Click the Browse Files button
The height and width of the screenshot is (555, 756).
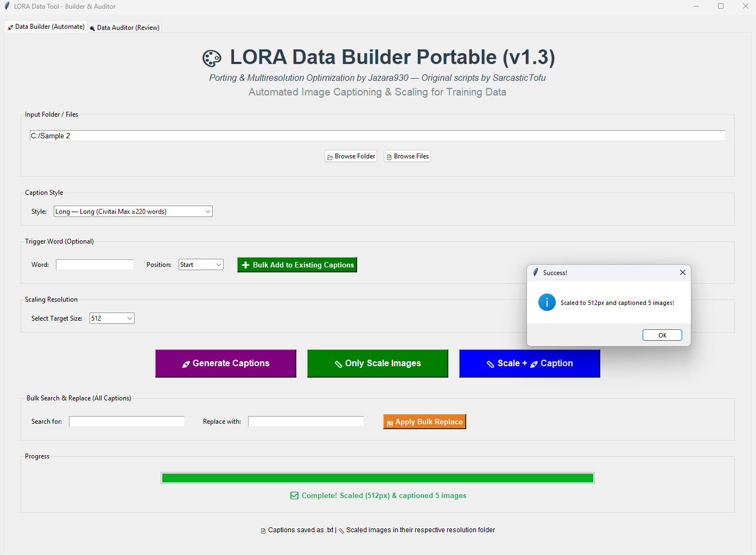coord(407,156)
